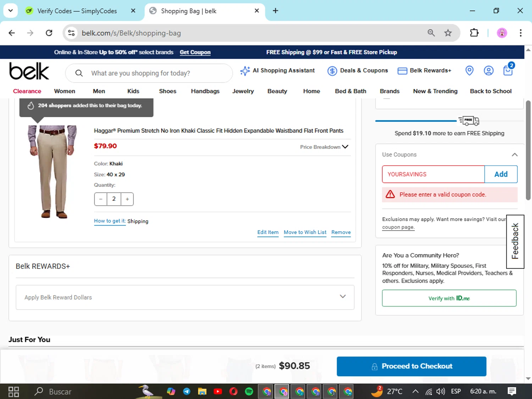Open the Men category menu
Viewport: 532px width, 399px height.
tap(99, 91)
